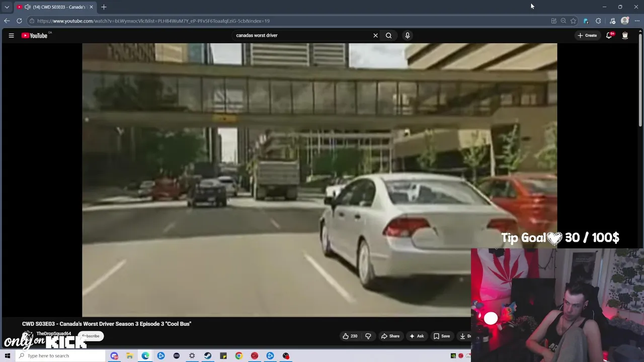This screenshot has height=362, width=644.
Task: Open browser Settings and more menu
Action: click(x=637, y=21)
